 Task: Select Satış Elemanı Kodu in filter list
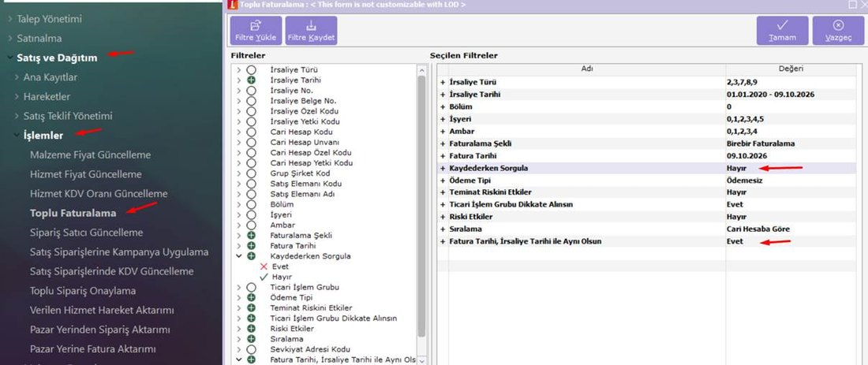click(306, 184)
